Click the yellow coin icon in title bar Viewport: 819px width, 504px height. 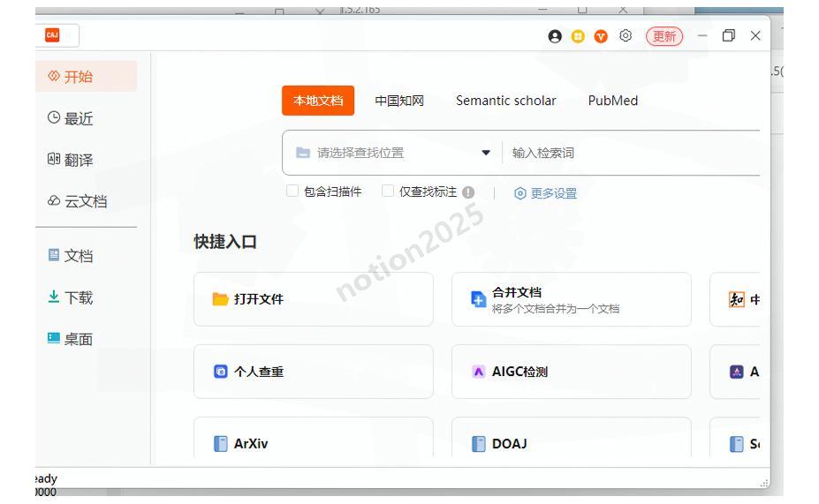tap(578, 36)
